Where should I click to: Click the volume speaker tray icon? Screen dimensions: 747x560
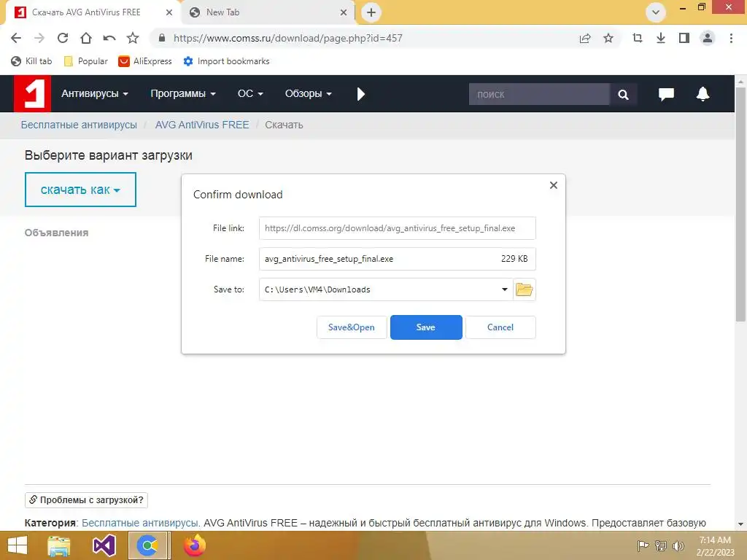(678, 545)
